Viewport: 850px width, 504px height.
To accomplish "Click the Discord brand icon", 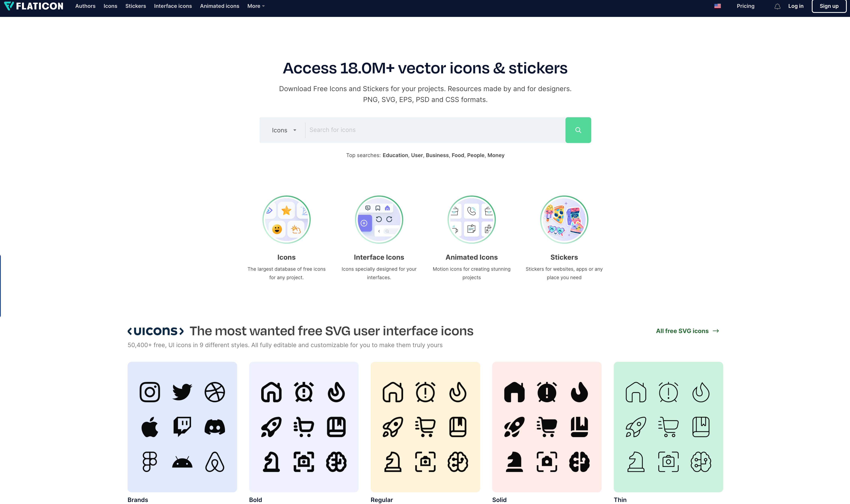I will (214, 427).
